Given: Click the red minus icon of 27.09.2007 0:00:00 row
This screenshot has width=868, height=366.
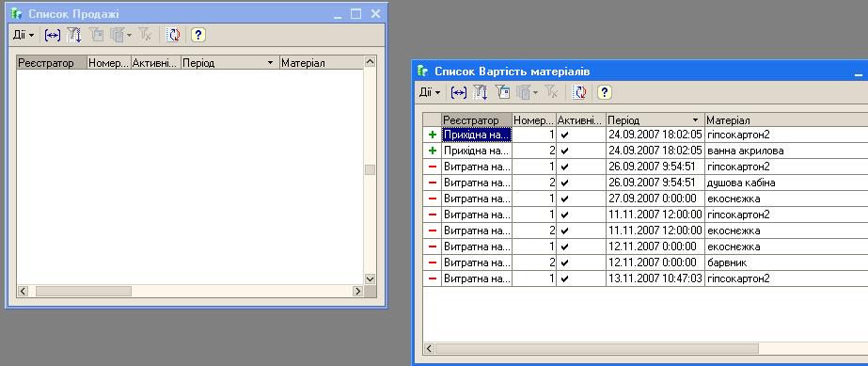Looking at the screenshot, I should 433,199.
